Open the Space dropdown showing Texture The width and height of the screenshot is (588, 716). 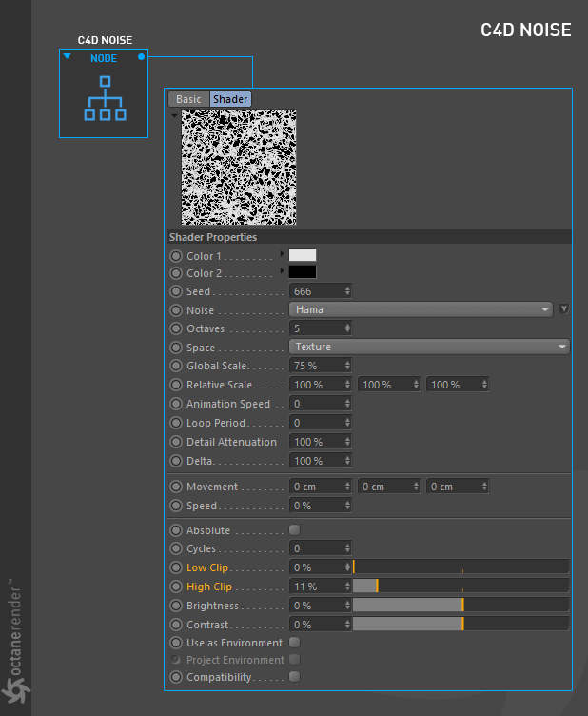[429, 347]
